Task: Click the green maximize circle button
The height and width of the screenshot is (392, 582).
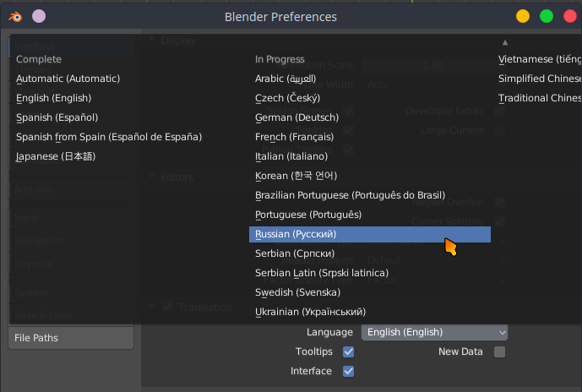Action: pos(547,16)
